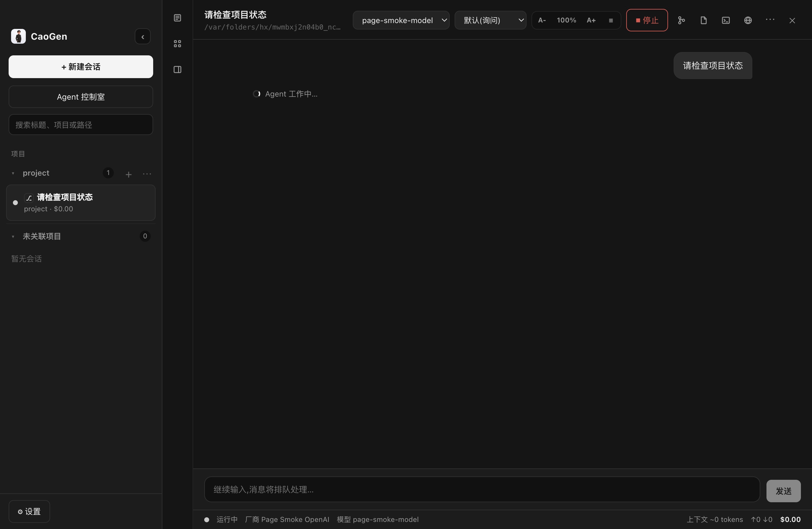Open the file icon in the toolbar
This screenshot has height=529, width=812.
(x=703, y=20)
